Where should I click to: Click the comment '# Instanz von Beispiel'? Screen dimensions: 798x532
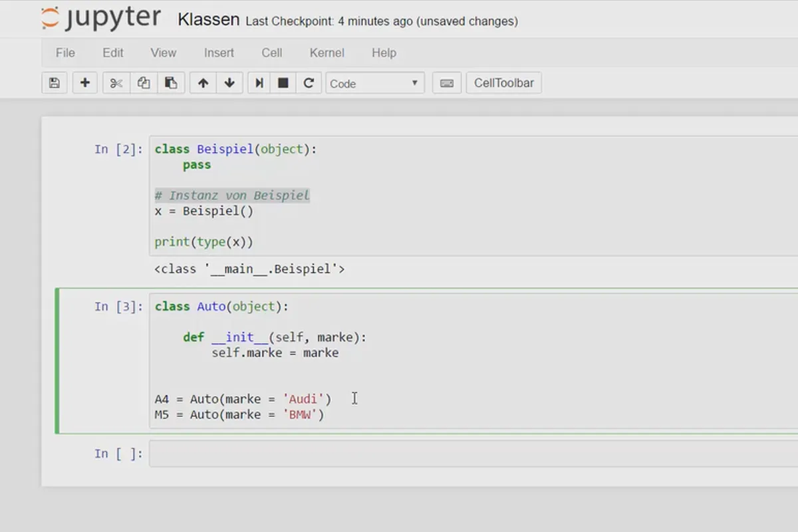[232, 196]
